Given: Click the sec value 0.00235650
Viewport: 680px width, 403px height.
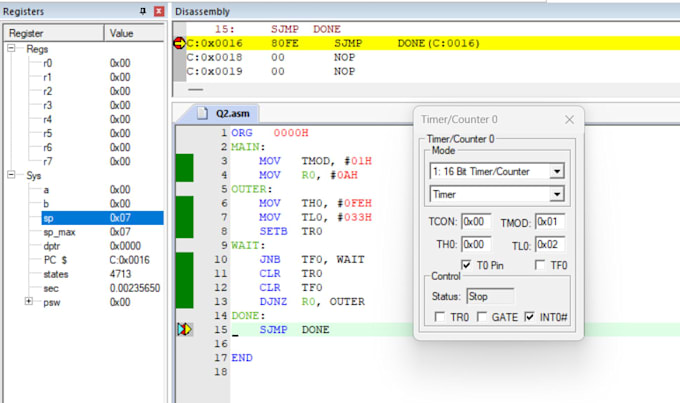Looking at the screenshot, I should (135, 288).
